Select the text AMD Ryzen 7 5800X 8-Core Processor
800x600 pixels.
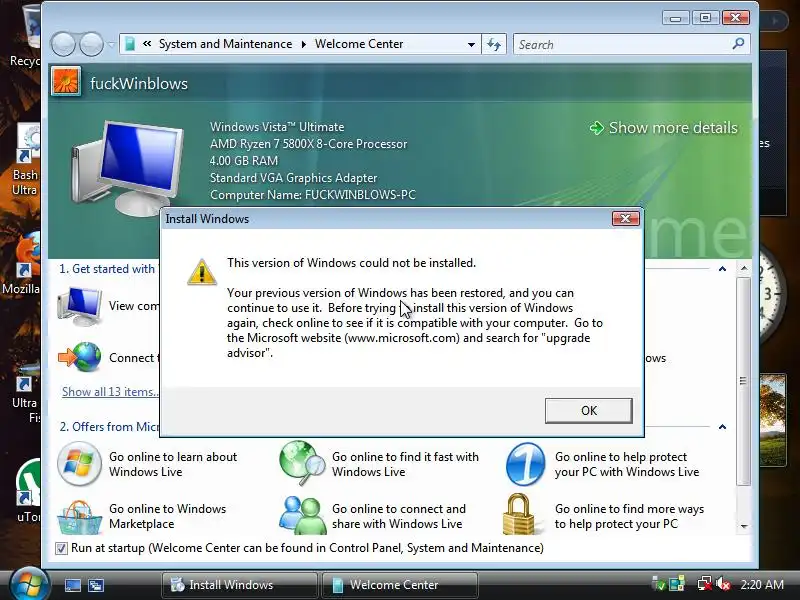tap(308, 144)
